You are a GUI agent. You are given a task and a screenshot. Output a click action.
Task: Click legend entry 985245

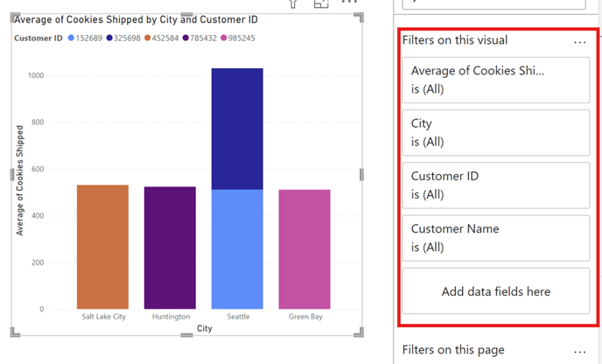click(x=238, y=38)
